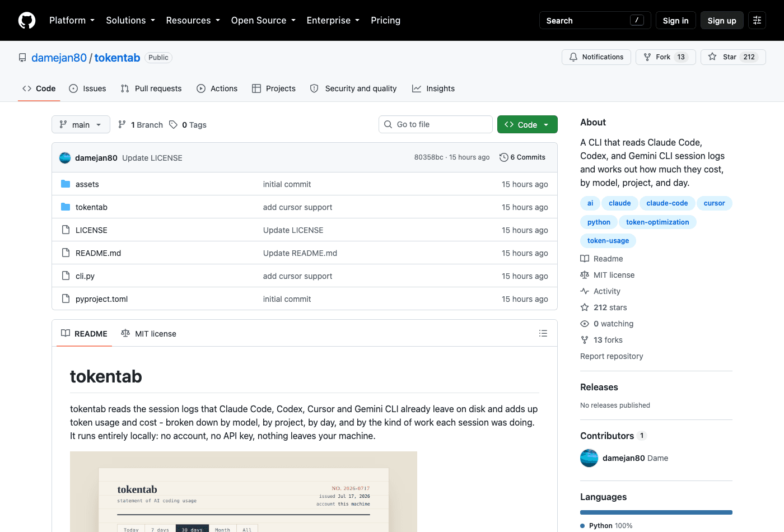Open the GitHub home logo

pyautogui.click(x=27, y=20)
